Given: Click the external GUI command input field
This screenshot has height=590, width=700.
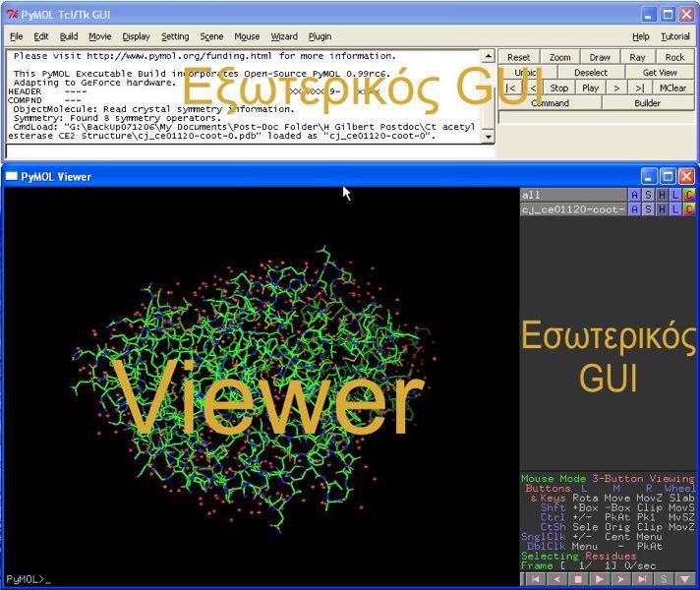Looking at the screenshot, I should pos(250,151).
